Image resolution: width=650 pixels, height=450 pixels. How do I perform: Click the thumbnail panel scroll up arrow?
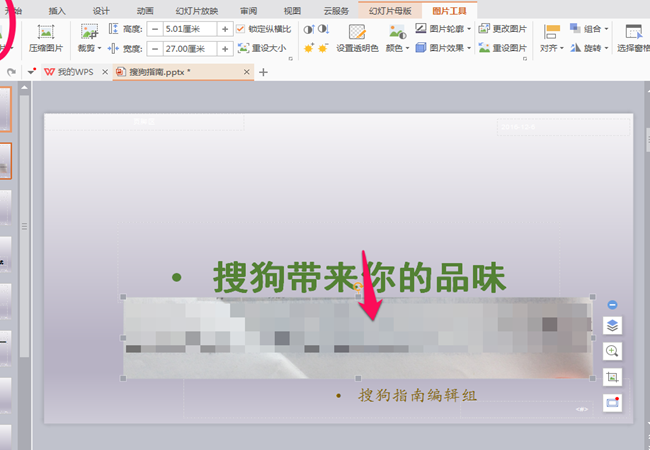pyautogui.click(x=24, y=87)
